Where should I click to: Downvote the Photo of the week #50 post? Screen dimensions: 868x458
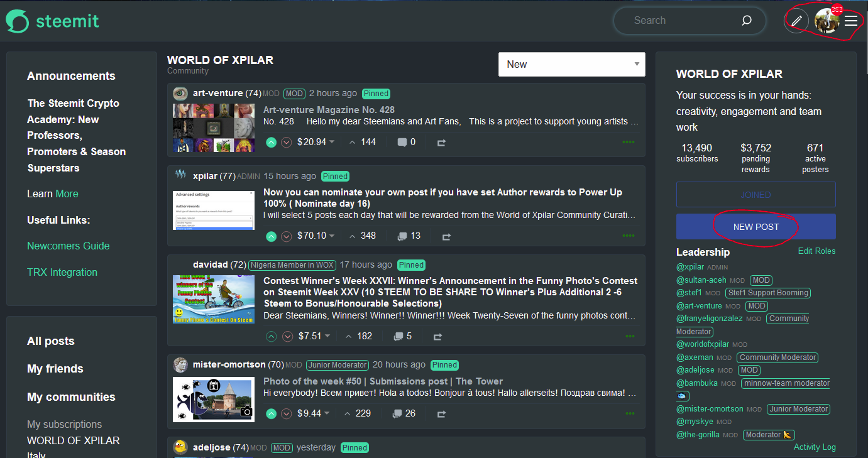pos(287,413)
